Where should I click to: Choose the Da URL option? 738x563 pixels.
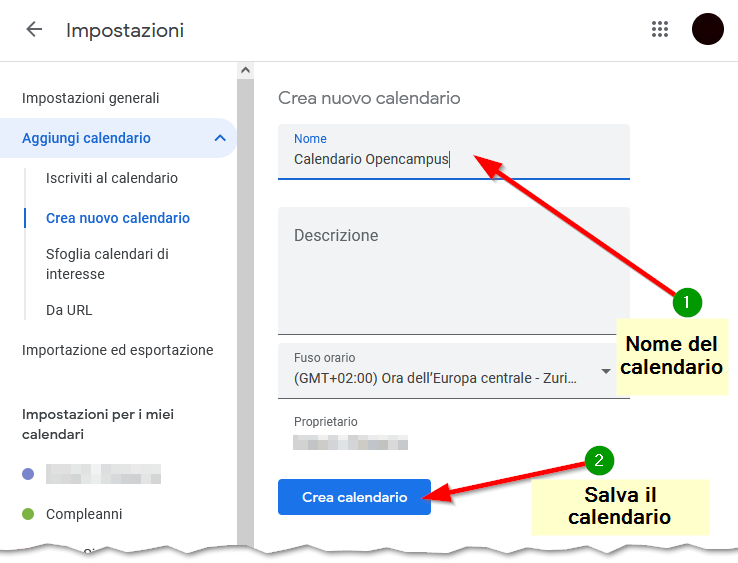[69, 310]
